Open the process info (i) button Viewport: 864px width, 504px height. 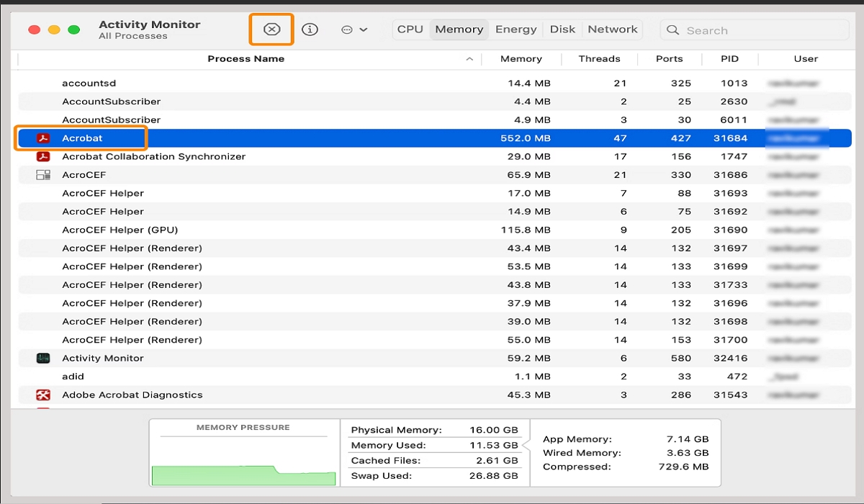pyautogui.click(x=310, y=30)
